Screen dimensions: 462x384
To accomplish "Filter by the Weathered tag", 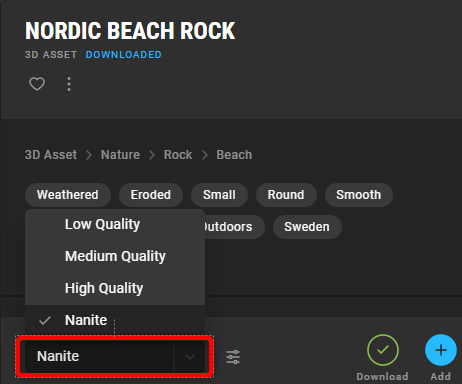I will pyautogui.click(x=68, y=195).
